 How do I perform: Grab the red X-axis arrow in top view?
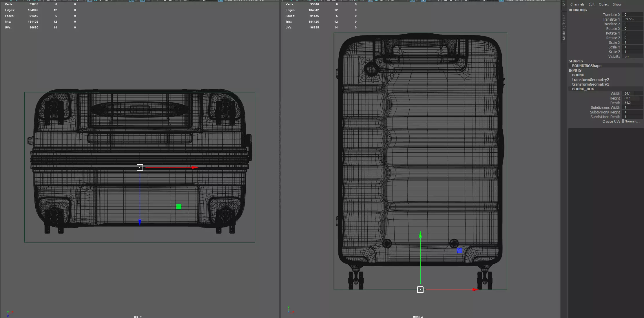[195, 167]
